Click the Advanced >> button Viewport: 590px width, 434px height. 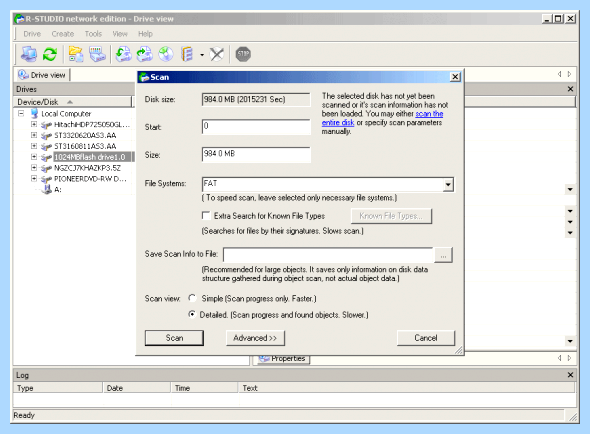coord(255,338)
